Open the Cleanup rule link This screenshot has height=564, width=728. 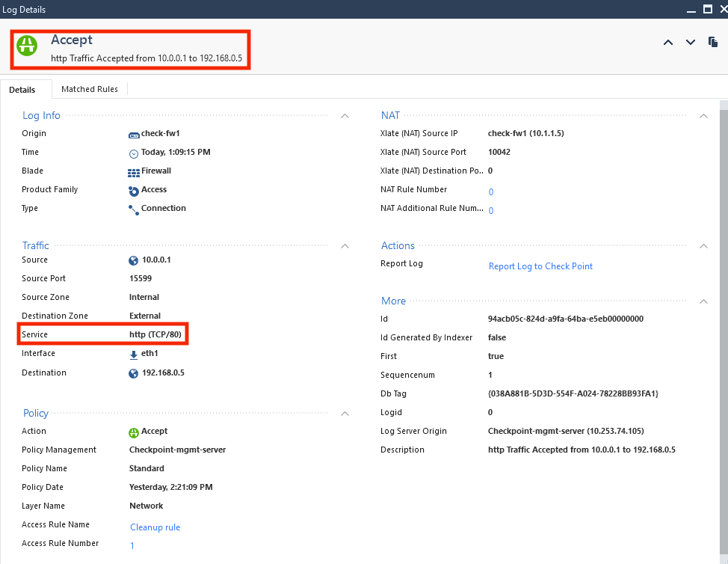pos(155,527)
